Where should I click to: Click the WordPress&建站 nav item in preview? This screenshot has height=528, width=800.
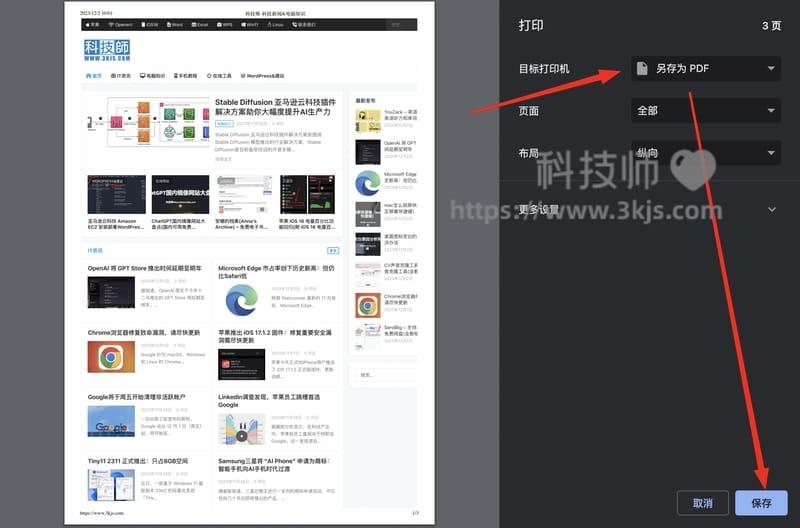pos(262,76)
